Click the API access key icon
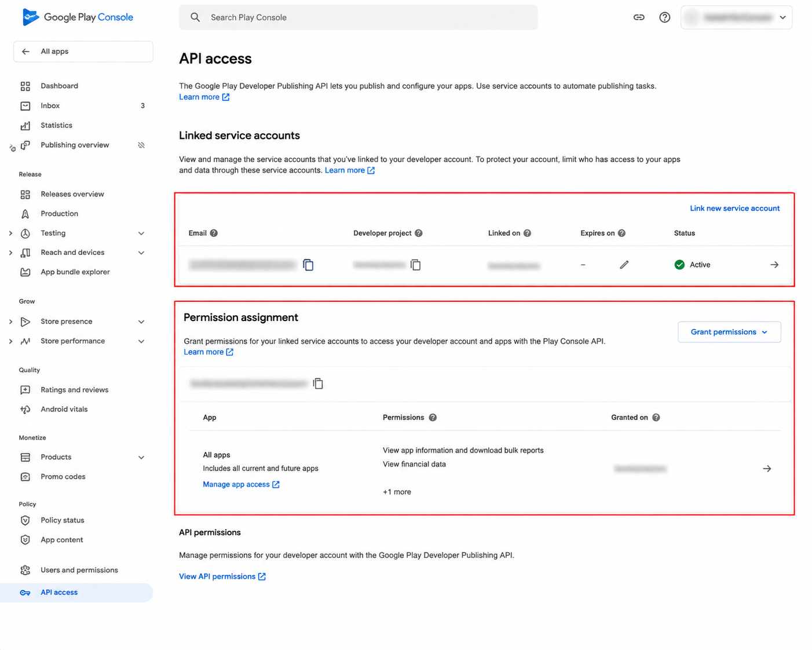This screenshot has height=650, width=812. pyautogui.click(x=25, y=593)
